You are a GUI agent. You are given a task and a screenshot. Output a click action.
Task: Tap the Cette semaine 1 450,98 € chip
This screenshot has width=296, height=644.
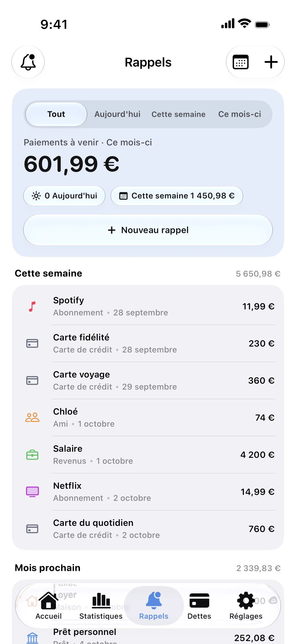[x=177, y=196]
